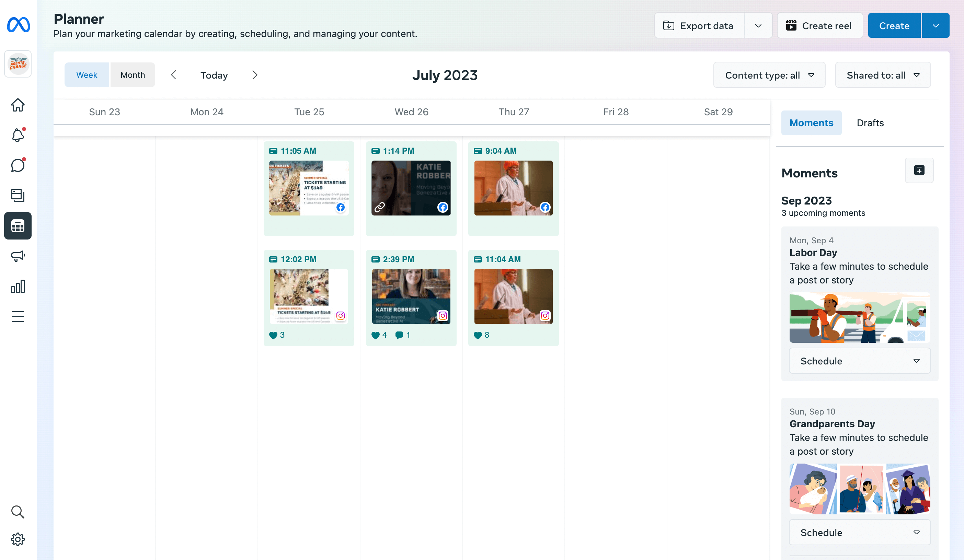Switch to Week view

[87, 75]
